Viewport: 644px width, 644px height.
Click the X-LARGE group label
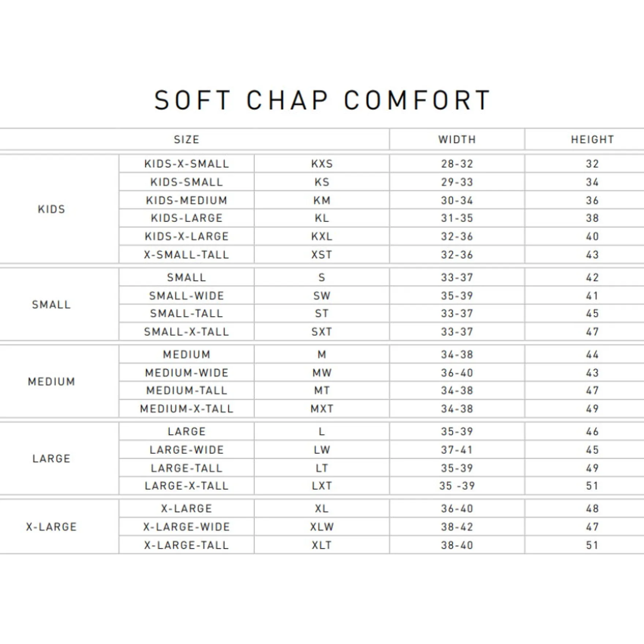point(52,527)
